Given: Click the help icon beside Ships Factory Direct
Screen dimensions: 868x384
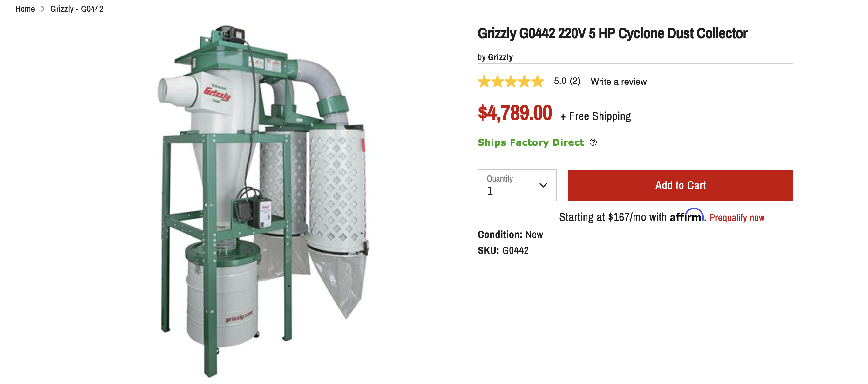Looking at the screenshot, I should coord(593,142).
